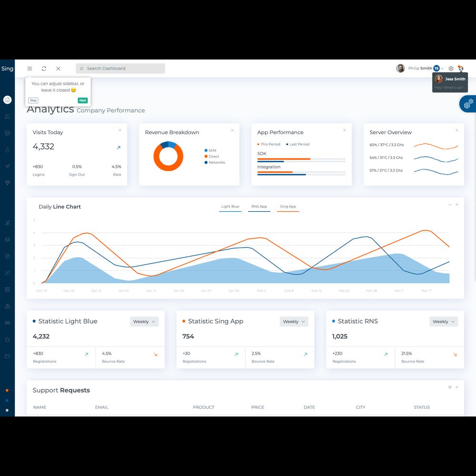
Task: Open the home dashboard from the sidebar
Action: [x=7, y=100]
